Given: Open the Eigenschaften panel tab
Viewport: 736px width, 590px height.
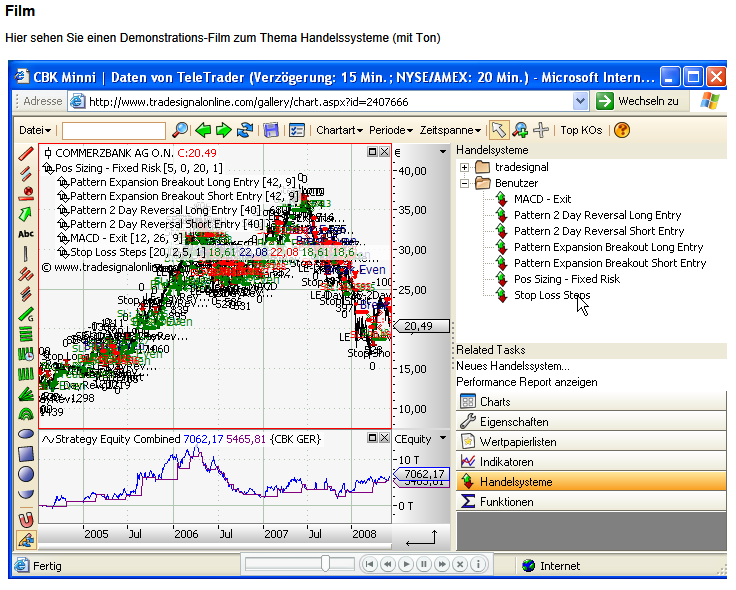Looking at the screenshot, I should pyautogui.click(x=591, y=421).
